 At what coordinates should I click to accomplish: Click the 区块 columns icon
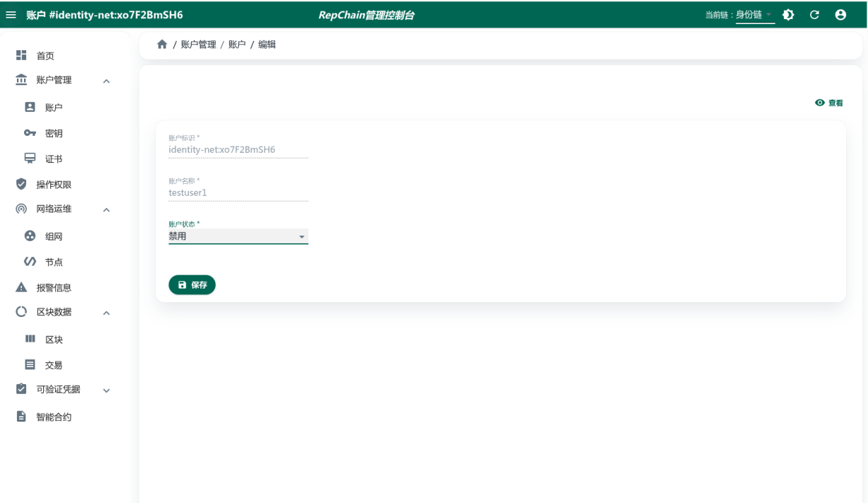pyautogui.click(x=30, y=339)
